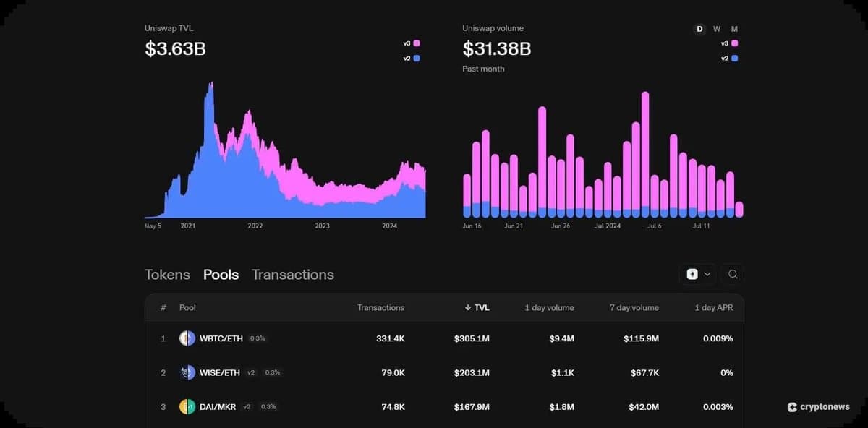Click the cryptonews logo
Screen dimensions: 868x428
point(818,407)
